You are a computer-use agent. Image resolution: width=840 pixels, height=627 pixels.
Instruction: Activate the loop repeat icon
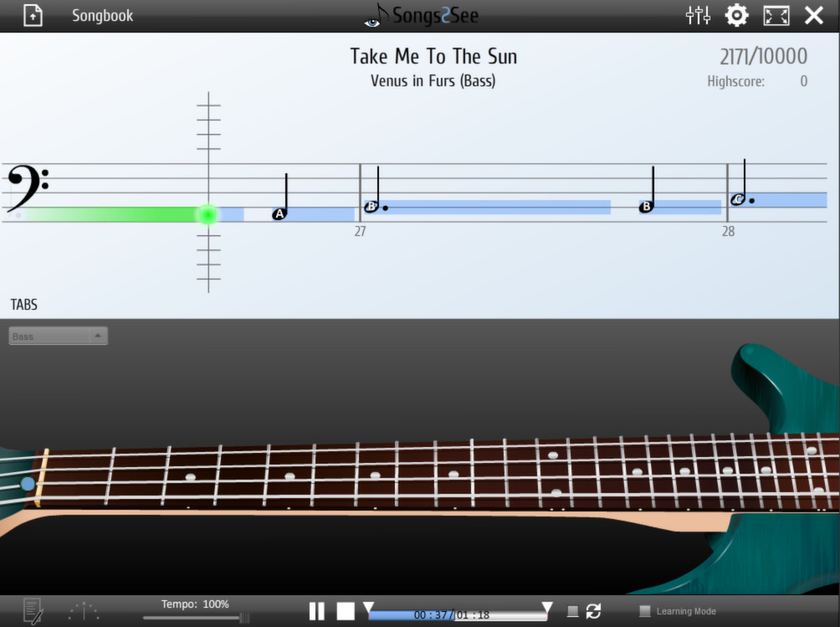point(592,611)
